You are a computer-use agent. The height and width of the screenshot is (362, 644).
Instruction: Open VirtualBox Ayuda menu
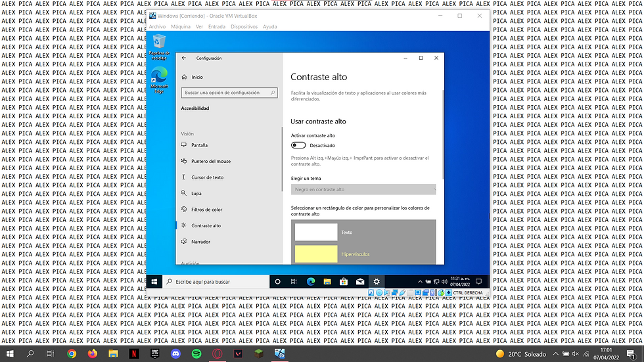tap(270, 27)
